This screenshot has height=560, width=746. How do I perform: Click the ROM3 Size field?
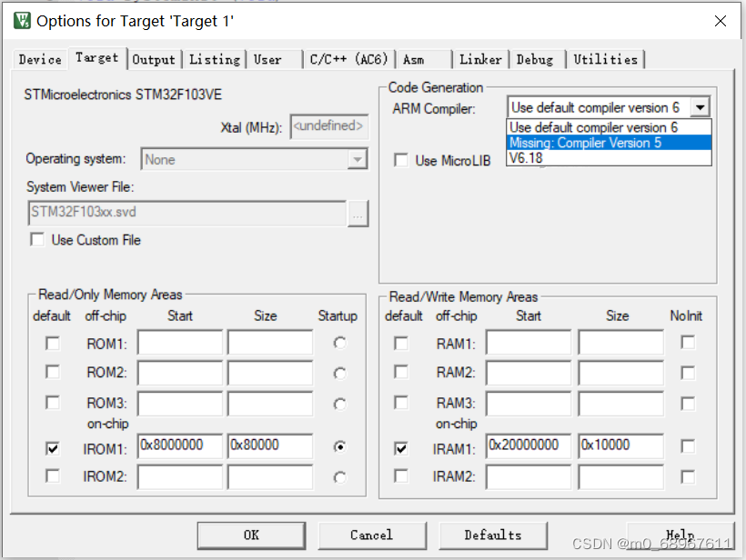click(270, 403)
